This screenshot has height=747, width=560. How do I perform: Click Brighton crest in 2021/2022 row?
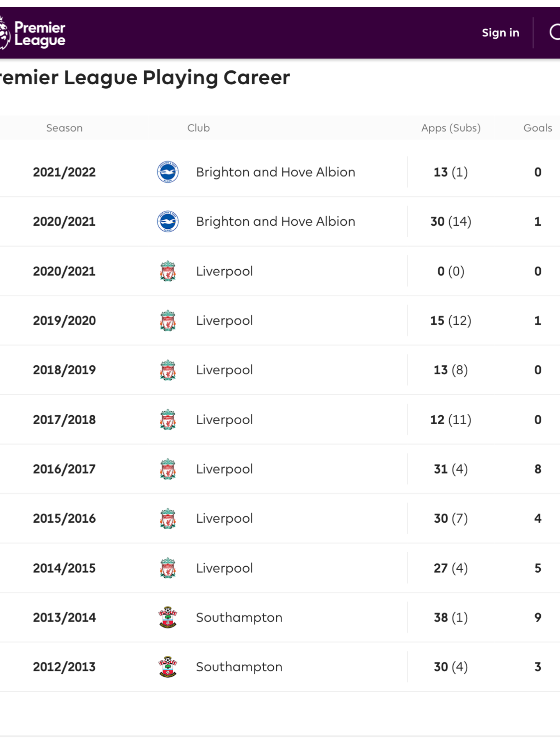[168, 172]
